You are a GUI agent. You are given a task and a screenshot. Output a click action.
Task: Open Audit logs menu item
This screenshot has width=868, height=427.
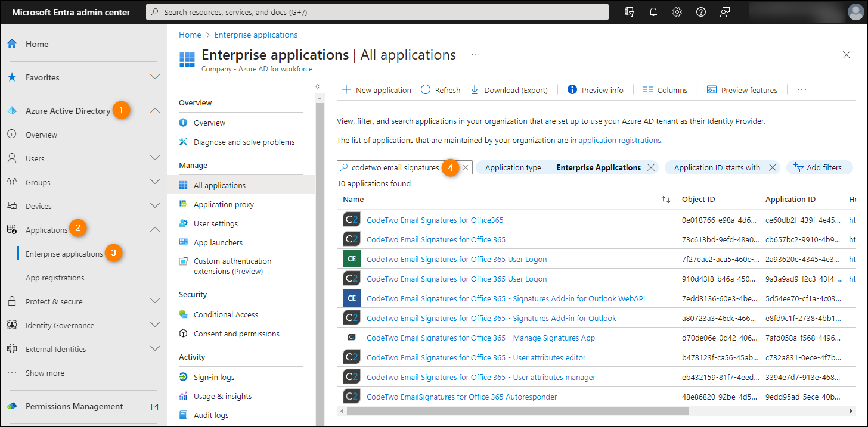coord(211,415)
